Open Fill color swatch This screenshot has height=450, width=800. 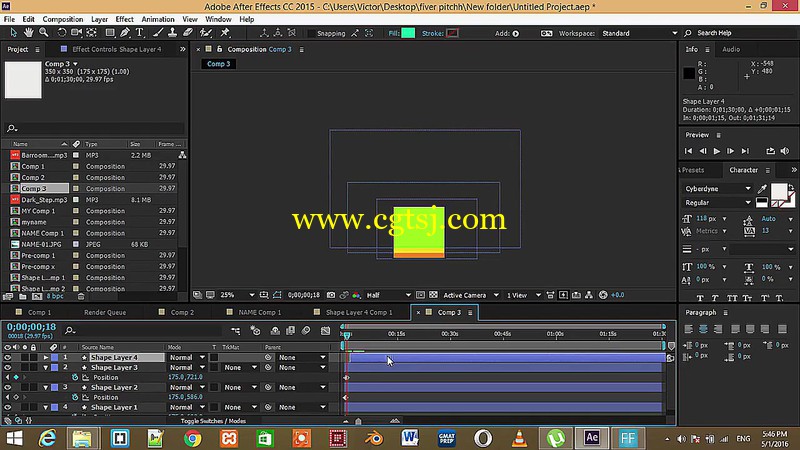[408, 33]
